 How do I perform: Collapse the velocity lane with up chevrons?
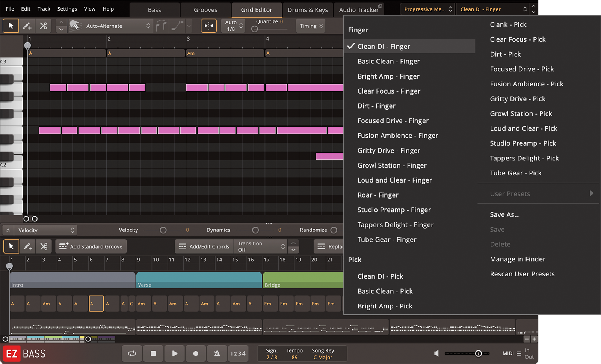pyautogui.click(x=8, y=230)
